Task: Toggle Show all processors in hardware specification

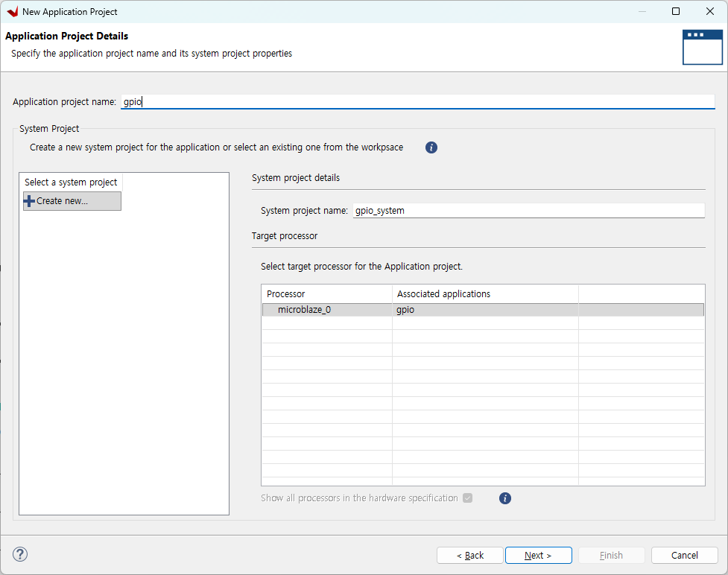Action: click(467, 498)
